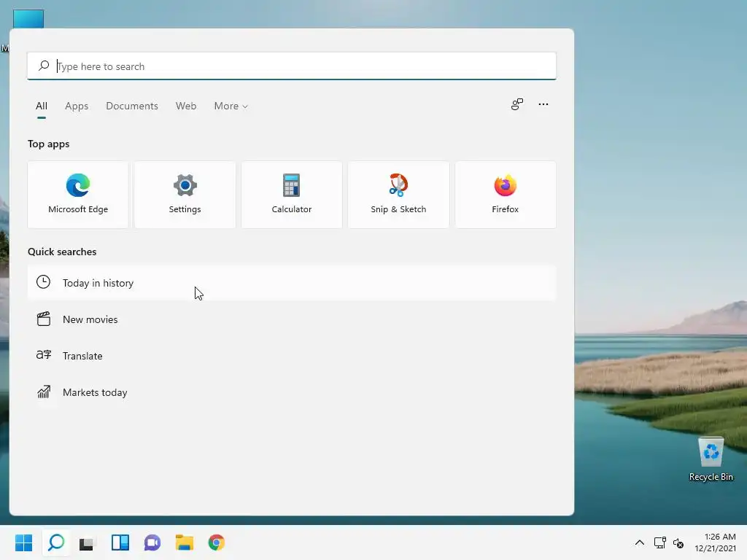The width and height of the screenshot is (747, 560).
Task: Open Firefox from Top apps
Action: point(505,195)
